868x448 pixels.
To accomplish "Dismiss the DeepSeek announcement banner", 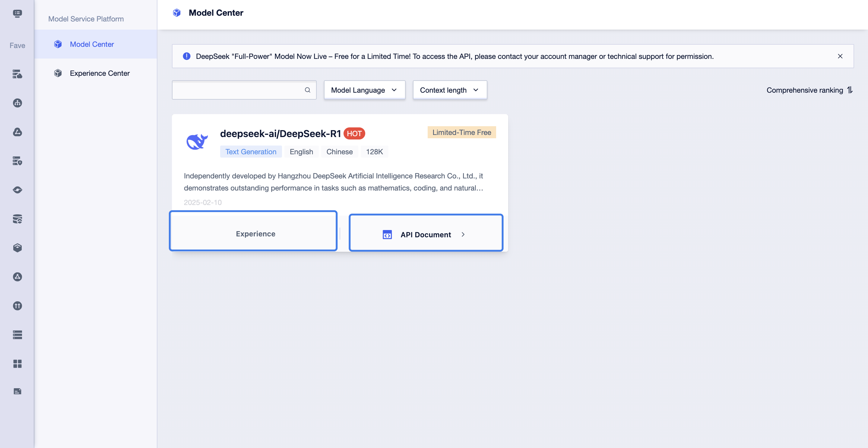I will coord(840,56).
